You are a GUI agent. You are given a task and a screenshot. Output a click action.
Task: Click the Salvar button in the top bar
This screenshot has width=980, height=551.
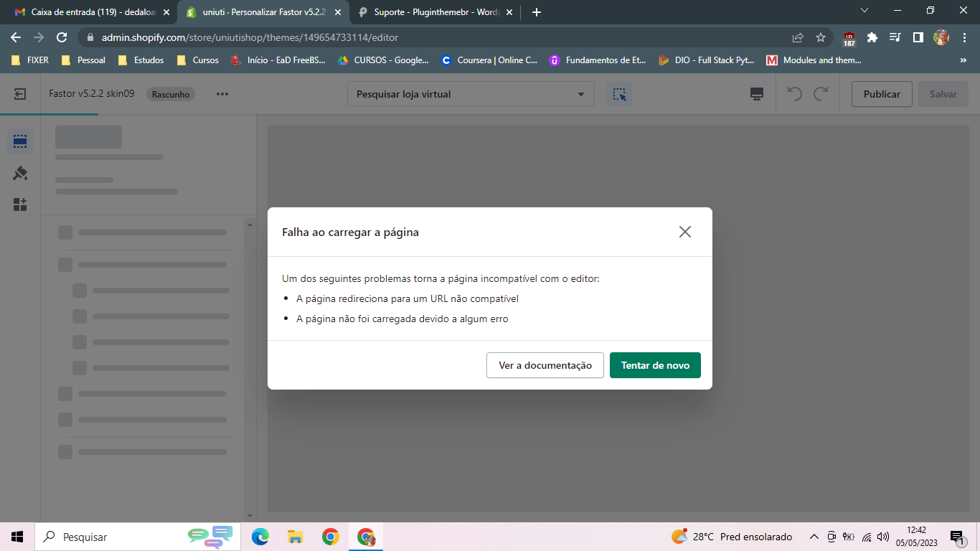[943, 94]
